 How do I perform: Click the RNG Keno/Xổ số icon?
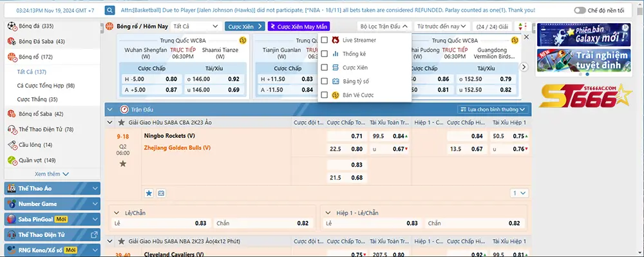pyautogui.click(x=12, y=250)
